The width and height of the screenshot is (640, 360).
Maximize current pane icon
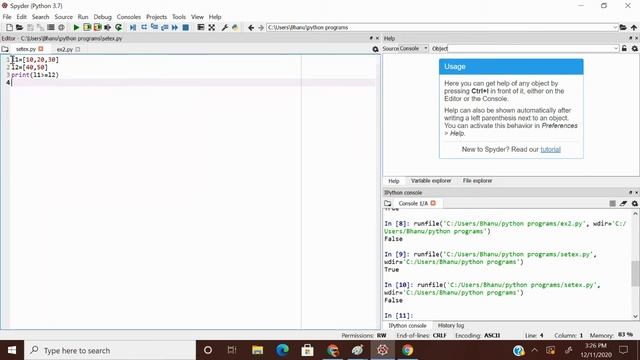(200, 27)
